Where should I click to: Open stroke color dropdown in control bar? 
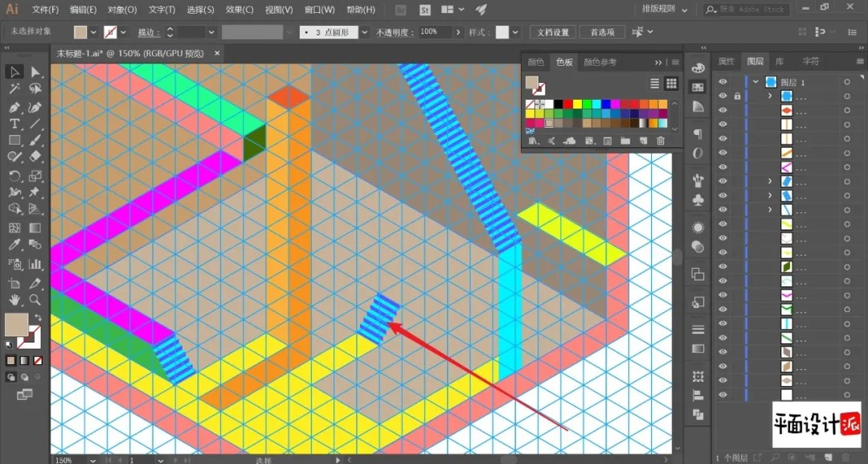[123, 33]
